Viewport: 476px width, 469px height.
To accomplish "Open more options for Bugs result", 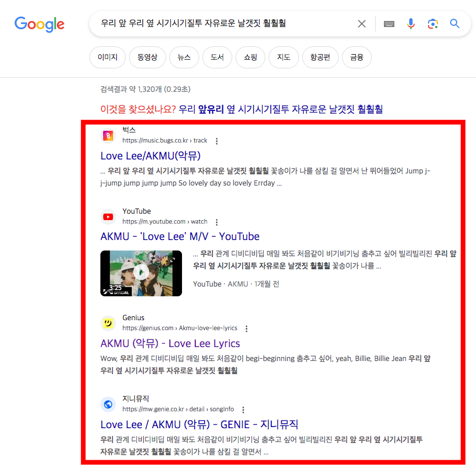I will [217, 141].
